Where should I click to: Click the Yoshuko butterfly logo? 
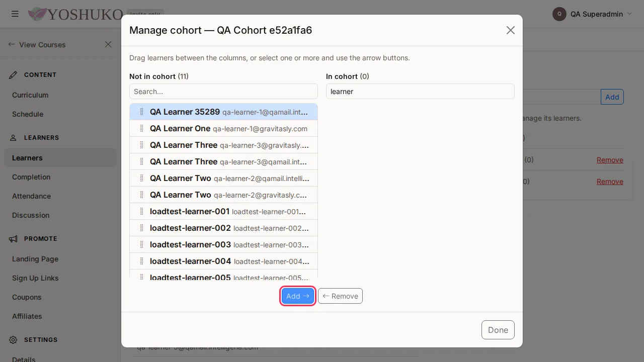coord(37,14)
